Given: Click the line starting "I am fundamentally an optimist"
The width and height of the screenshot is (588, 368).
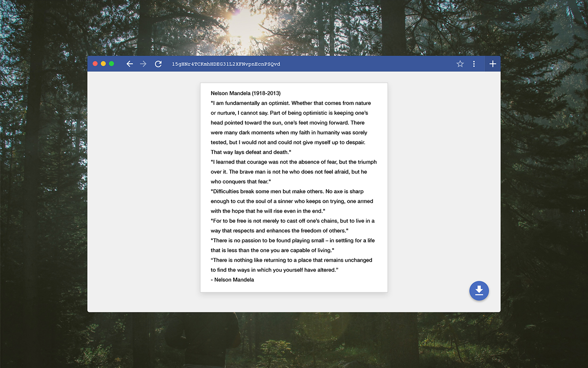Looking at the screenshot, I should (291, 103).
